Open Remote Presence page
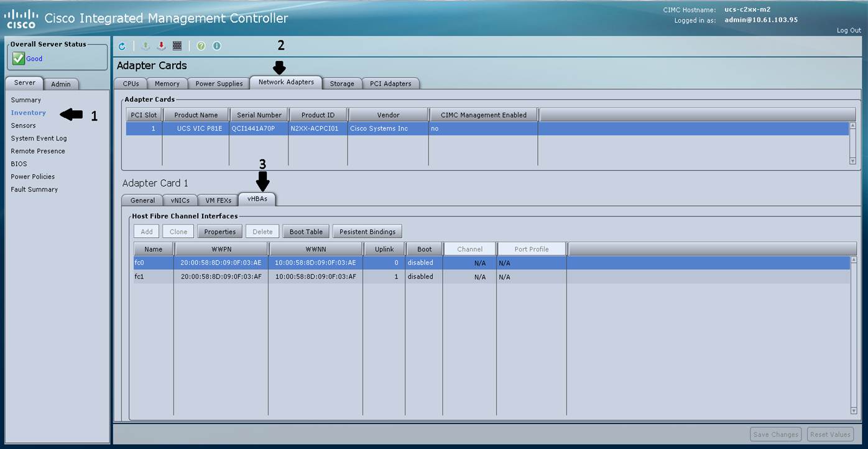Image resolution: width=868 pixels, height=449 pixels. tap(38, 151)
